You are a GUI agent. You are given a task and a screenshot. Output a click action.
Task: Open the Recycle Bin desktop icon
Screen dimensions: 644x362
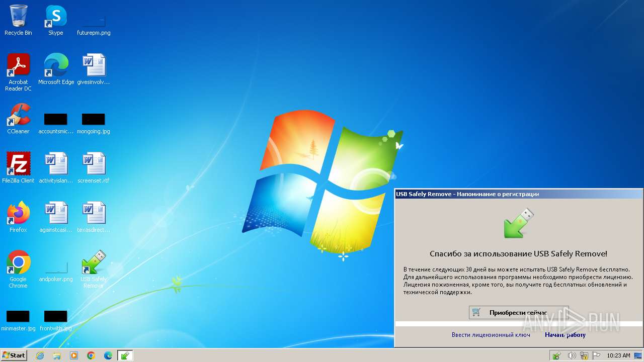coord(18,20)
